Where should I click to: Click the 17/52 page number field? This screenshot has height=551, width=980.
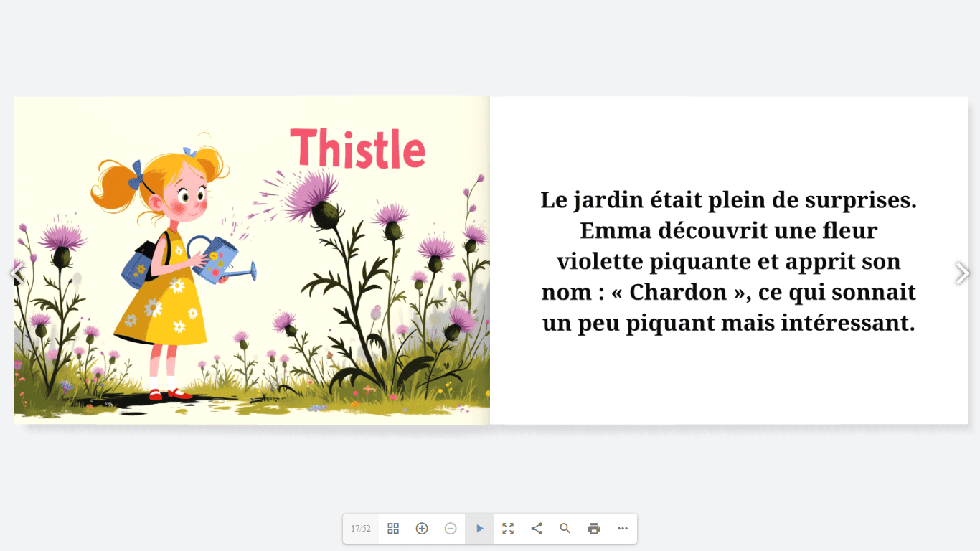(361, 529)
